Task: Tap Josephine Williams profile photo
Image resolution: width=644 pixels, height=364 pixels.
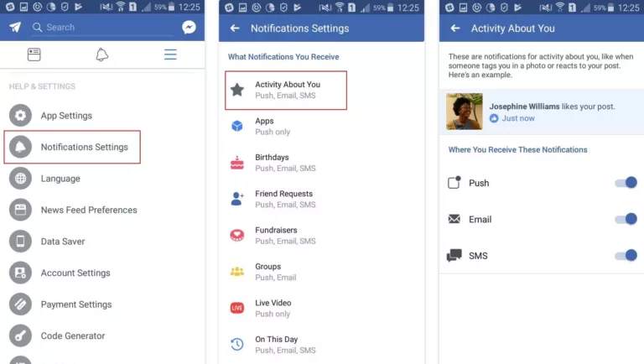Action: [x=465, y=112]
